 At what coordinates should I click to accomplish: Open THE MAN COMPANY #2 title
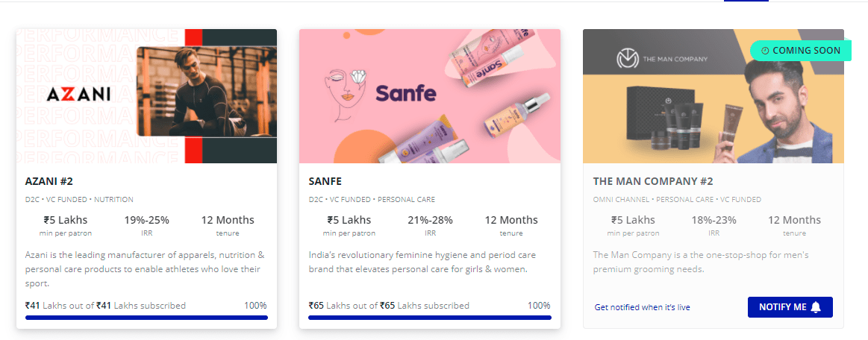[652, 181]
